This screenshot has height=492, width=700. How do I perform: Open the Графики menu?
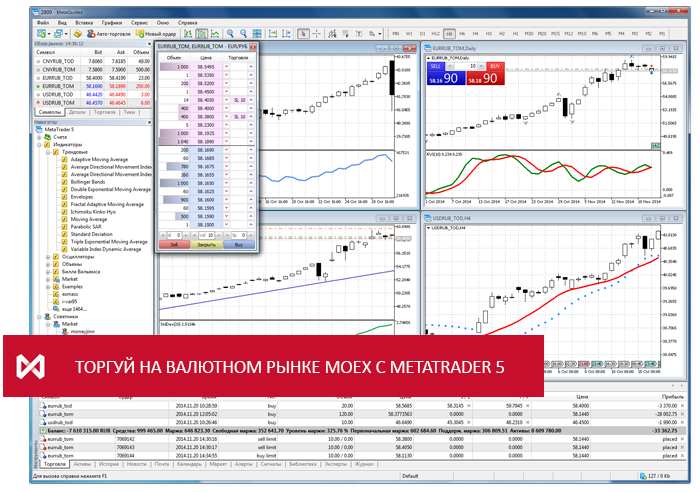[112, 22]
